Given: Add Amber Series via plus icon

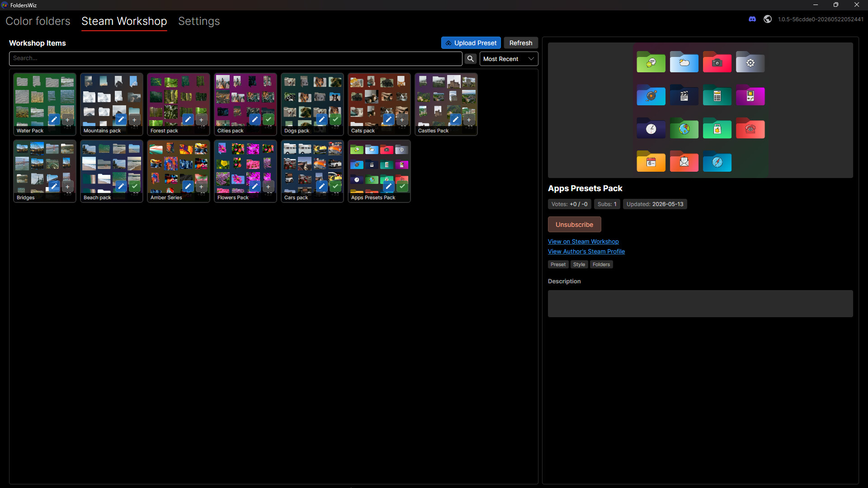Looking at the screenshot, I should tap(201, 187).
